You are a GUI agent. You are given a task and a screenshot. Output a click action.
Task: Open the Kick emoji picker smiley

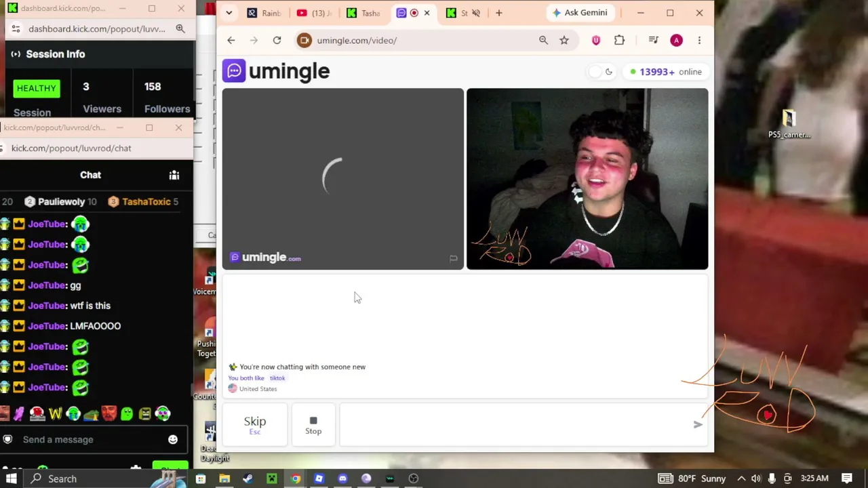click(x=173, y=440)
